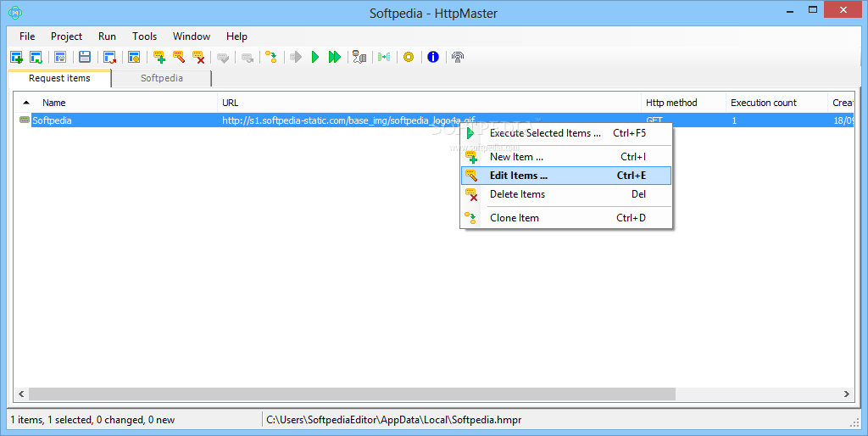This screenshot has width=868, height=436.
Task: Click the softpedia-static.com URL cell
Action: 348,120
